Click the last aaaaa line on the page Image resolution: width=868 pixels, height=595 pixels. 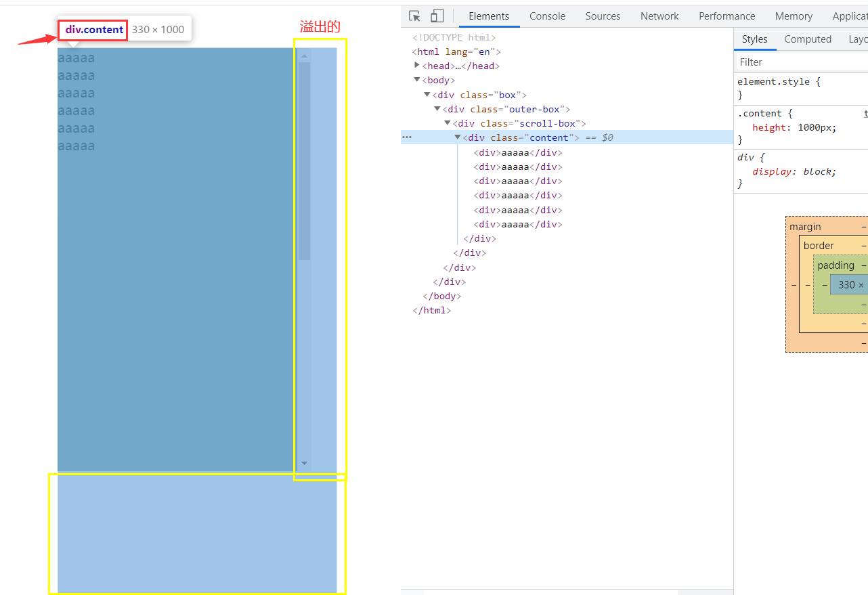(76, 146)
